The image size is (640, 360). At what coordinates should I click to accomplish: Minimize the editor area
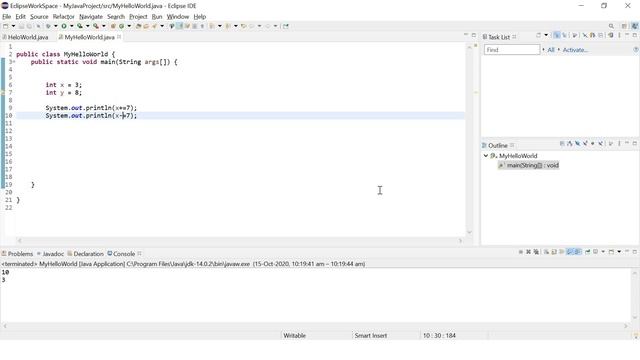click(466, 35)
